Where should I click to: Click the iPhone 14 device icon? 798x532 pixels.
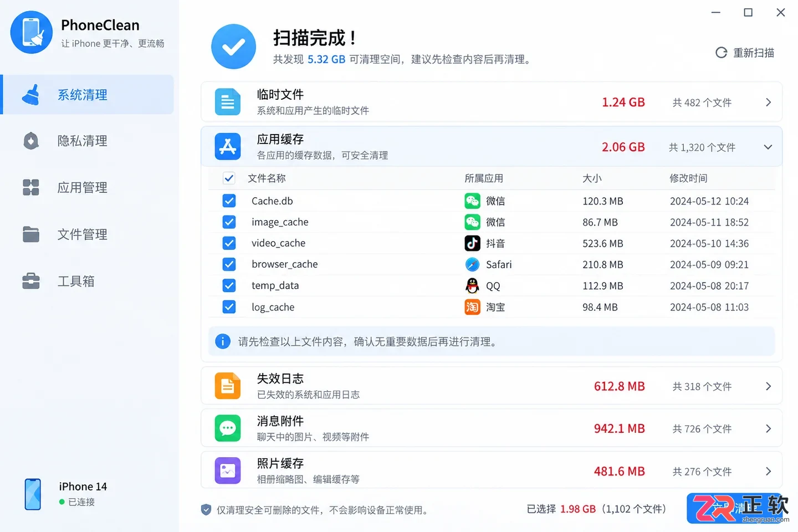[x=33, y=494]
